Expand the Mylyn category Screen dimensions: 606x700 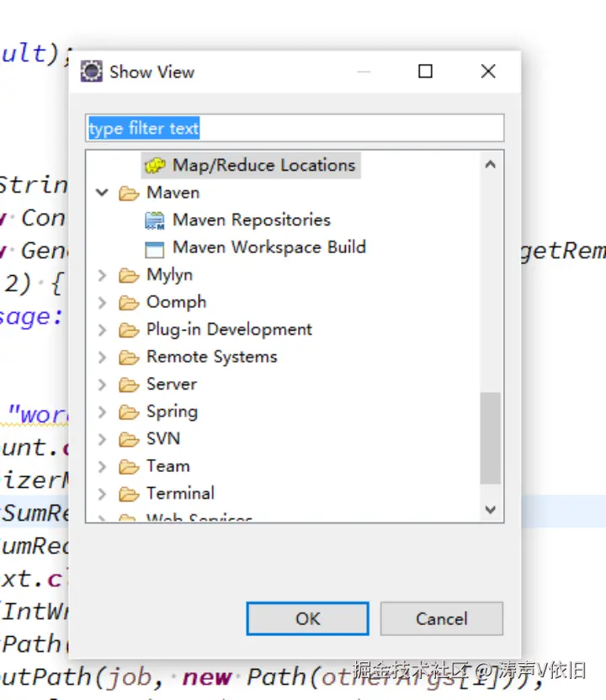[103, 275]
